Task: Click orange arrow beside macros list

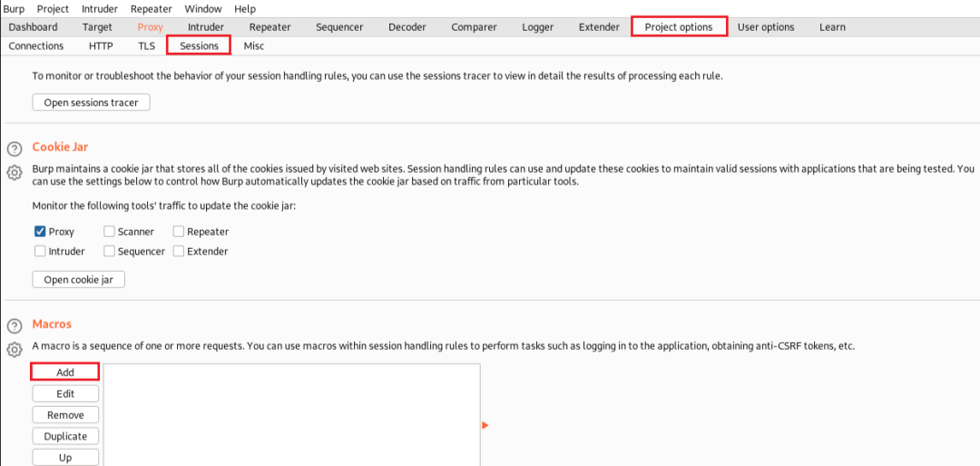Action: tap(485, 425)
